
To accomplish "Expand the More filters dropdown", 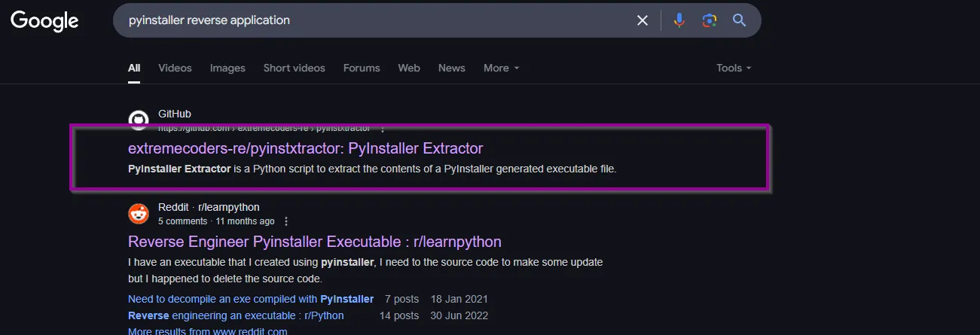I will pyautogui.click(x=501, y=68).
